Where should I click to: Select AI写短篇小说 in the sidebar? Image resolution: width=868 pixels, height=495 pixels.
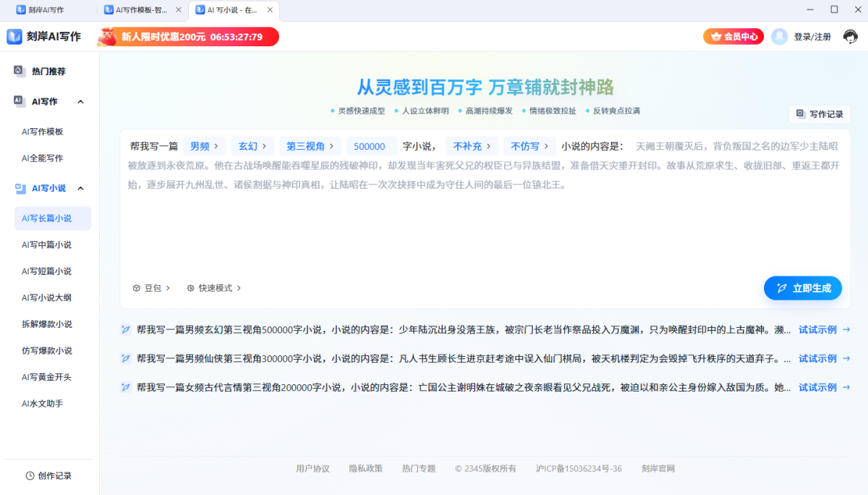point(46,271)
